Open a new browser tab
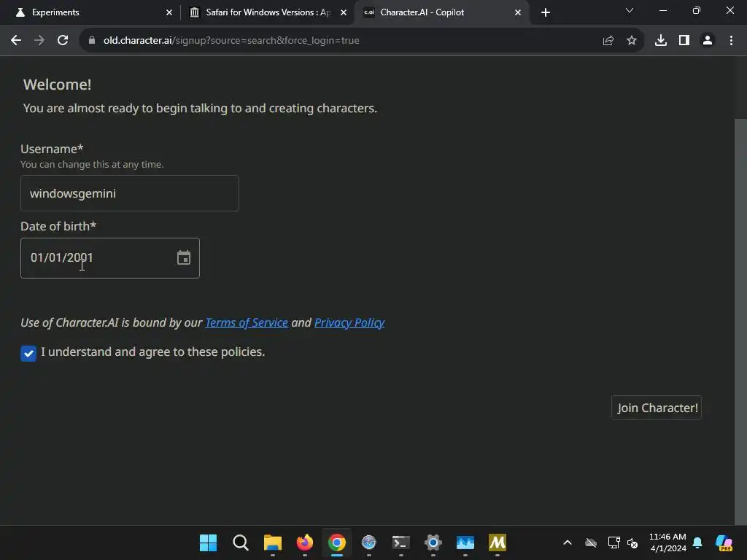Image resolution: width=747 pixels, height=560 pixels. click(546, 12)
